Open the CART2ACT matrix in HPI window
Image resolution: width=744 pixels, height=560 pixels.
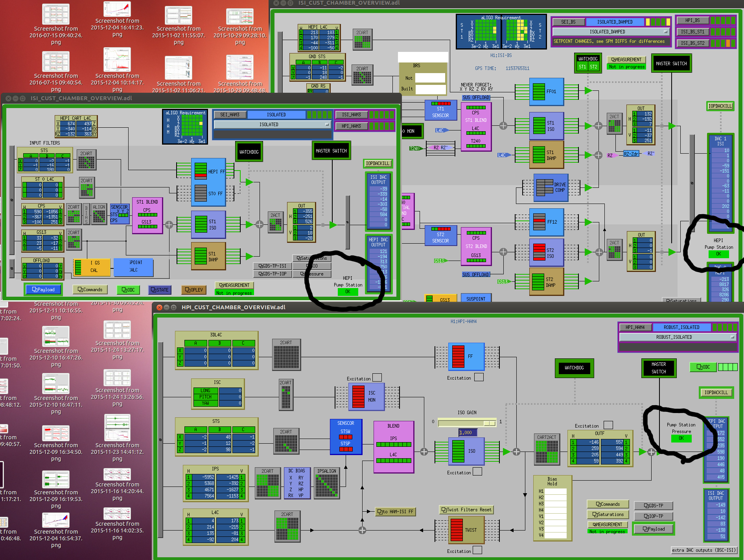click(547, 449)
